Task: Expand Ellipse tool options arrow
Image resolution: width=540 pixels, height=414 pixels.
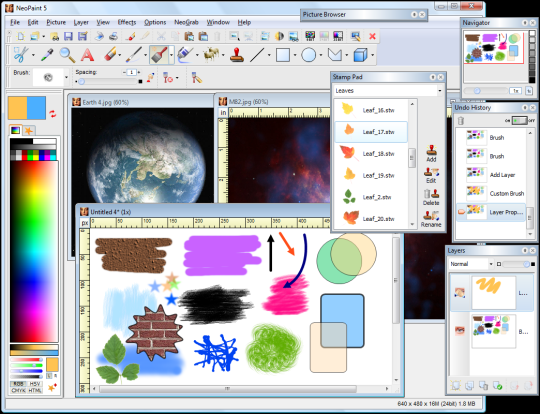Action: 321,55
